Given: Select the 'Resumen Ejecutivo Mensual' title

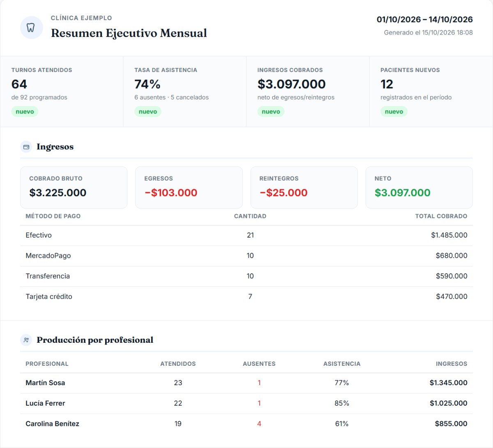Looking at the screenshot, I should [129, 33].
